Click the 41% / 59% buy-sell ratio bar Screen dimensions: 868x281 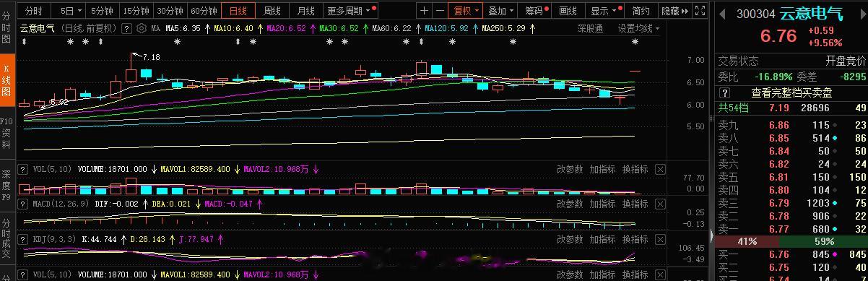pyautogui.click(x=792, y=241)
